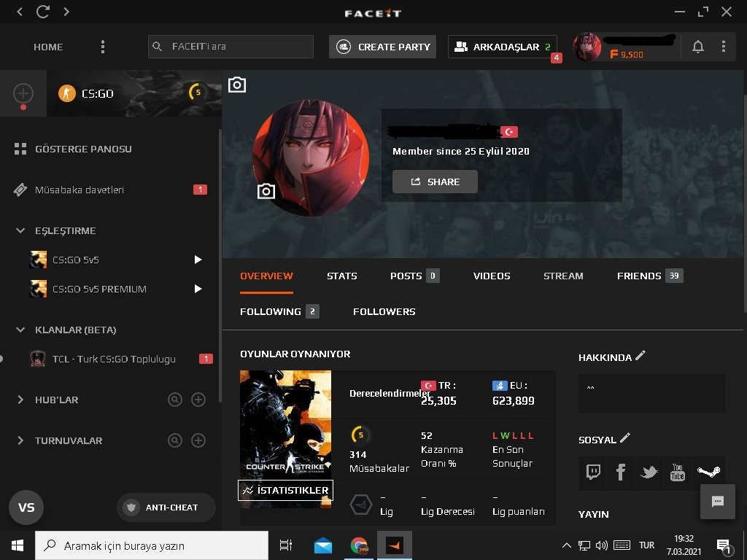Open the floating chat bubble button
The image size is (747, 560).
pyautogui.click(x=718, y=502)
